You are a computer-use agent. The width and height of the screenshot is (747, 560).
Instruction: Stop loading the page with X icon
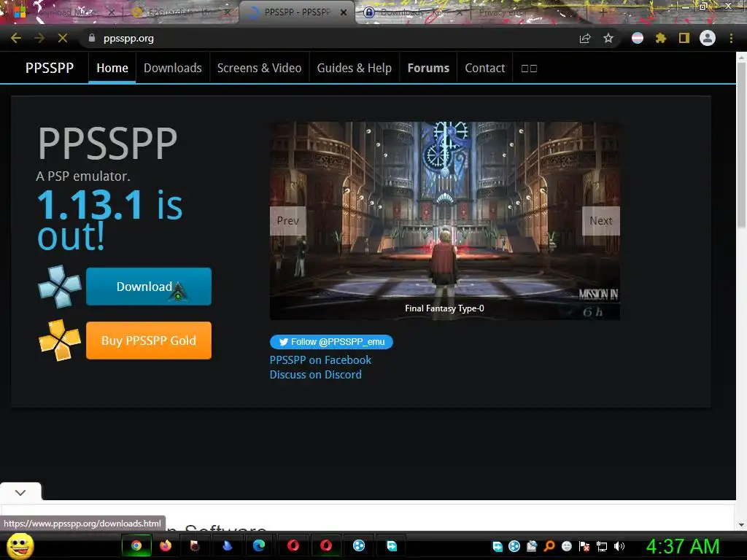(63, 38)
